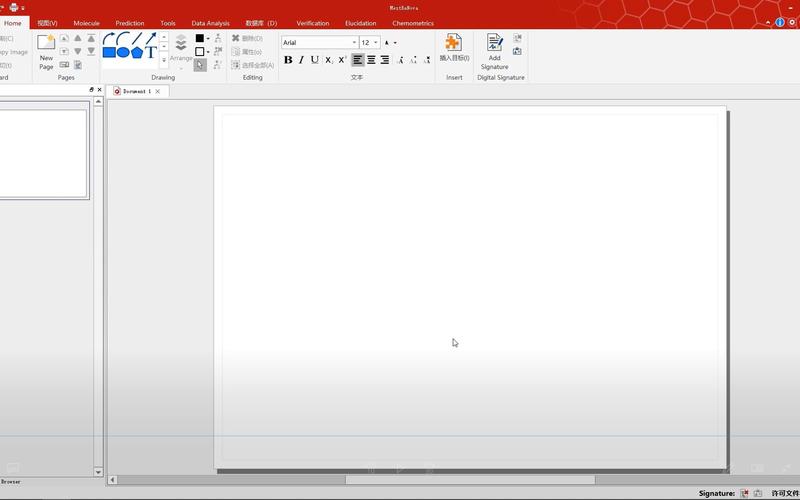
Task: Select the Text (T) drawing tool
Action: (151, 52)
